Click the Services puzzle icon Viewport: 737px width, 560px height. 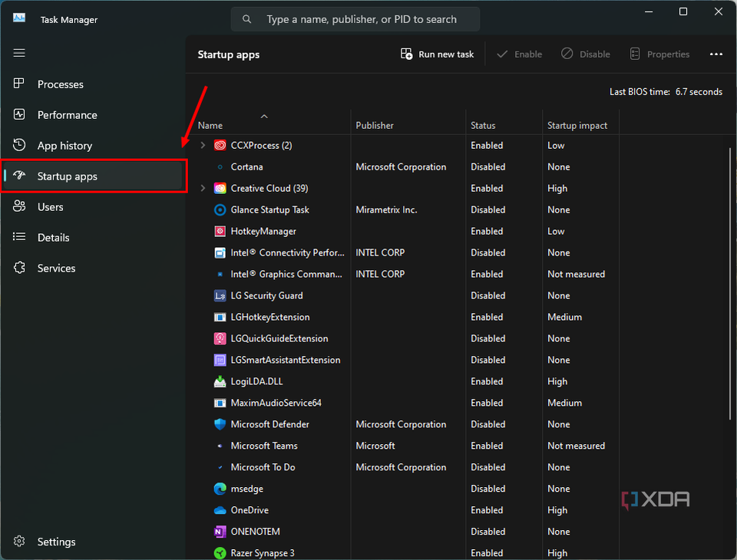point(19,267)
